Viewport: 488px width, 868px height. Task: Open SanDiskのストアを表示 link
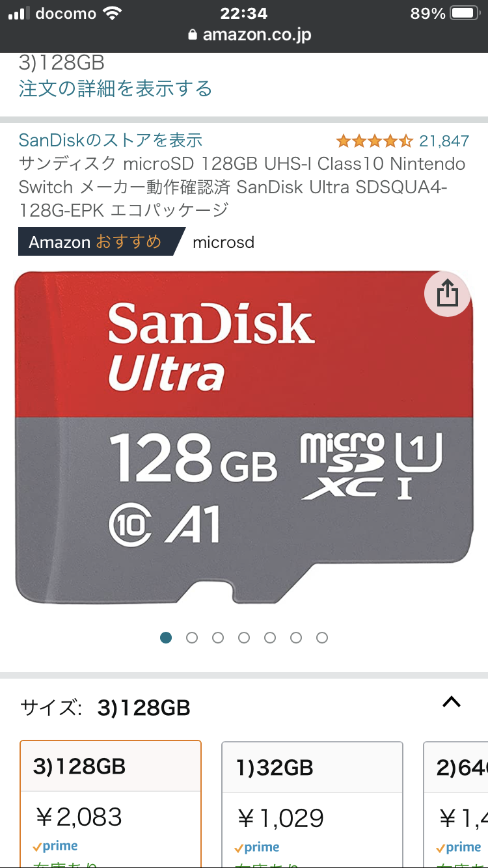point(111,140)
